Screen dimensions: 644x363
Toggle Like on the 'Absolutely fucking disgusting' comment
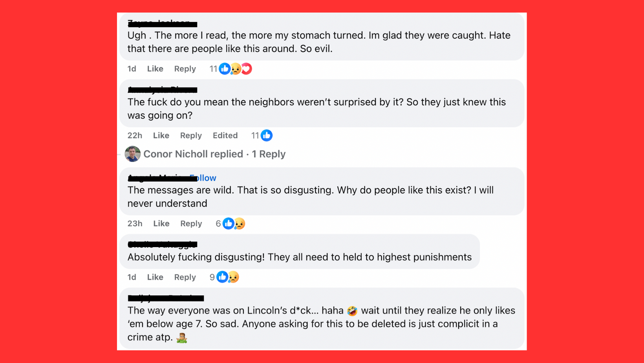click(x=155, y=277)
